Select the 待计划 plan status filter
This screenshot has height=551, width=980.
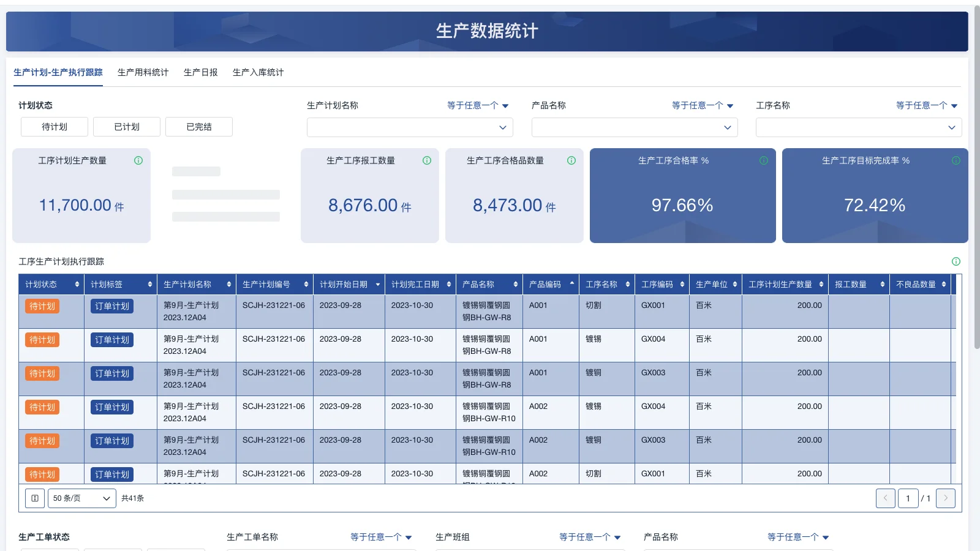[54, 127]
